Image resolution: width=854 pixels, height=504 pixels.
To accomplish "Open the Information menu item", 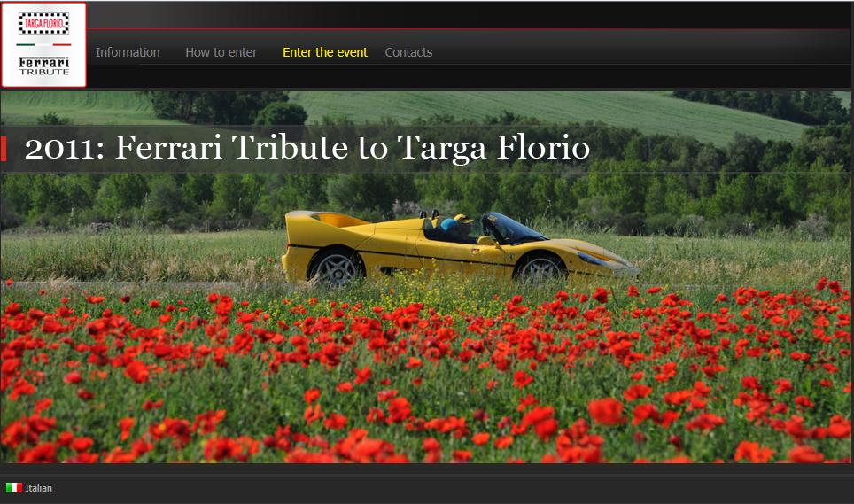I will (x=128, y=52).
